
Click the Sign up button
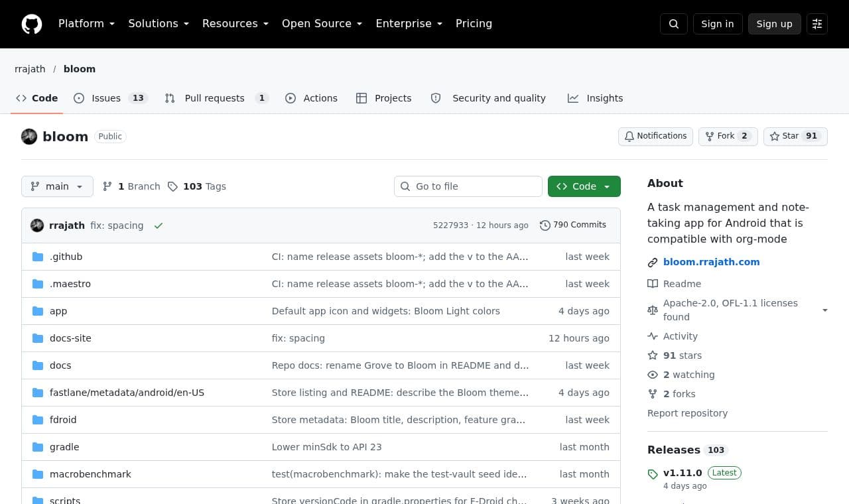click(x=775, y=24)
